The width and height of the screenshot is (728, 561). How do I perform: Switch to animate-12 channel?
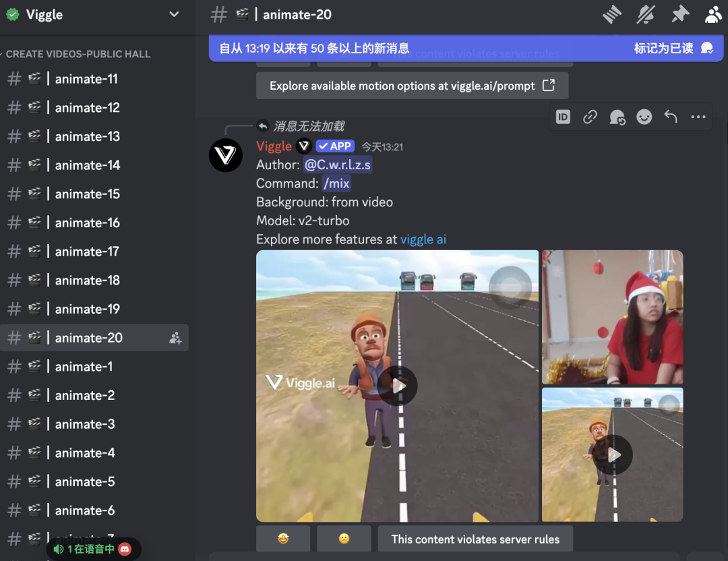pyautogui.click(x=94, y=108)
